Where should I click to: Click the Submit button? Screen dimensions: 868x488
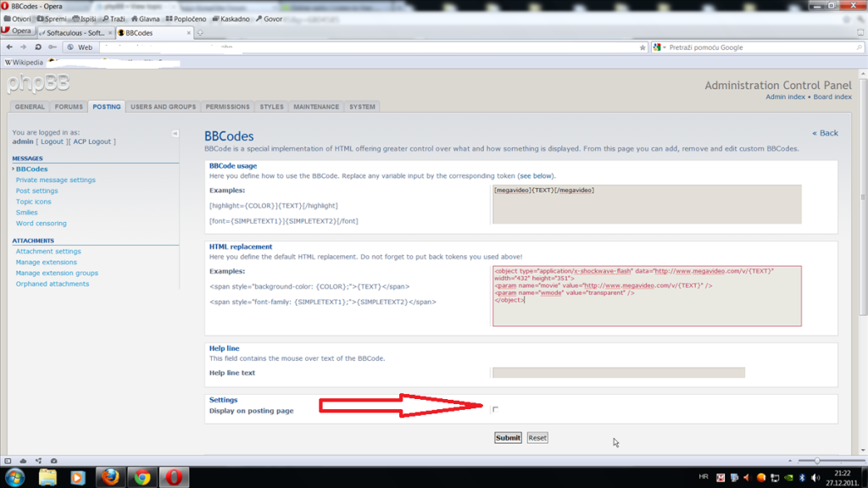point(508,438)
